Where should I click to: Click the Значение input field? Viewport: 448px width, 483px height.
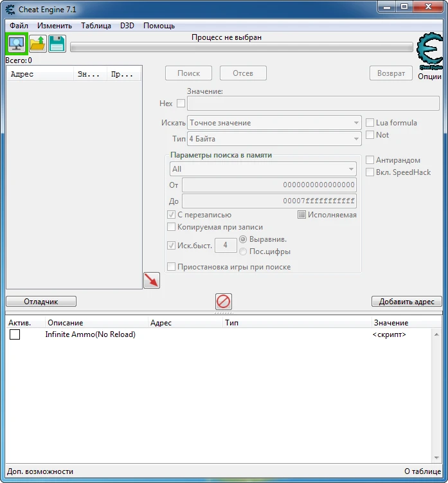[x=313, y=103]
